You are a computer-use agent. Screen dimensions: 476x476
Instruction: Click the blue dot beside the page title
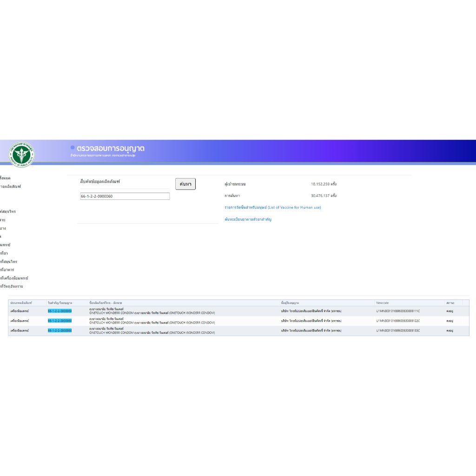[73, 148]
